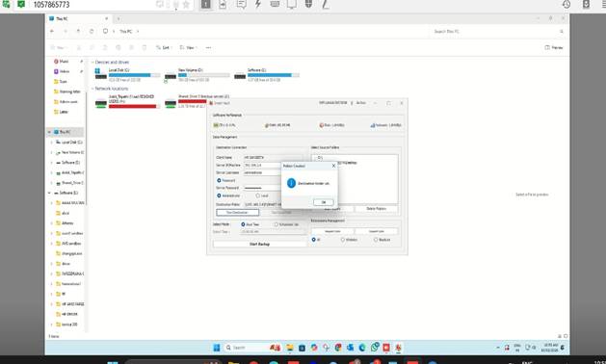The image size is (606, 364).
Task: Click the RAM usage indicator icon
Action: click(267, 125)
